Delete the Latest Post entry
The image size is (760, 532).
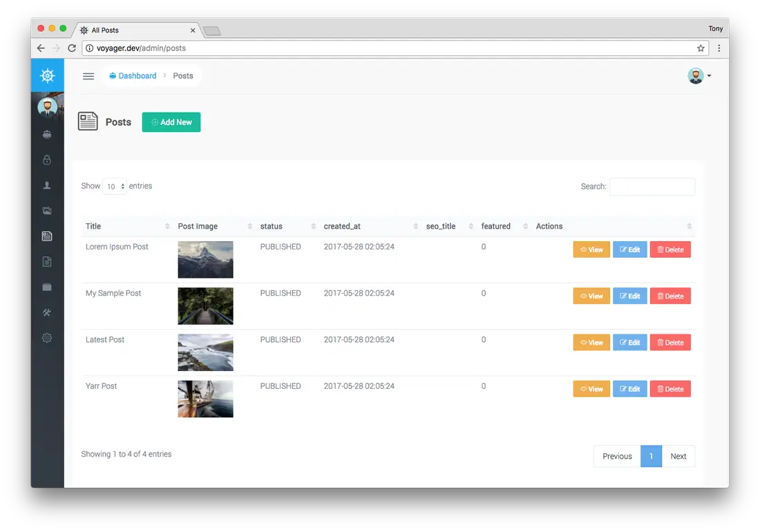(x=670, y=343)
